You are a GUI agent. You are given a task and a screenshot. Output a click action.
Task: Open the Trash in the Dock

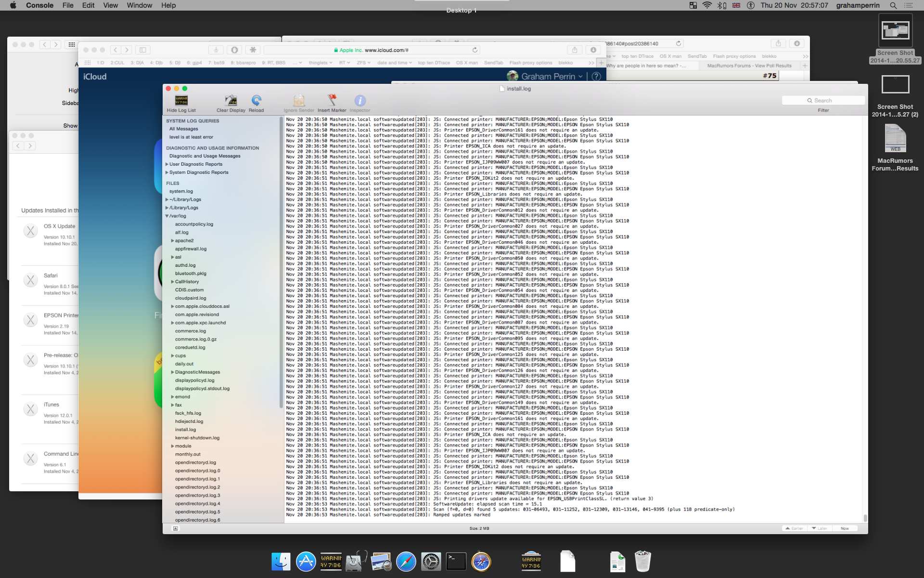point(642,562)
